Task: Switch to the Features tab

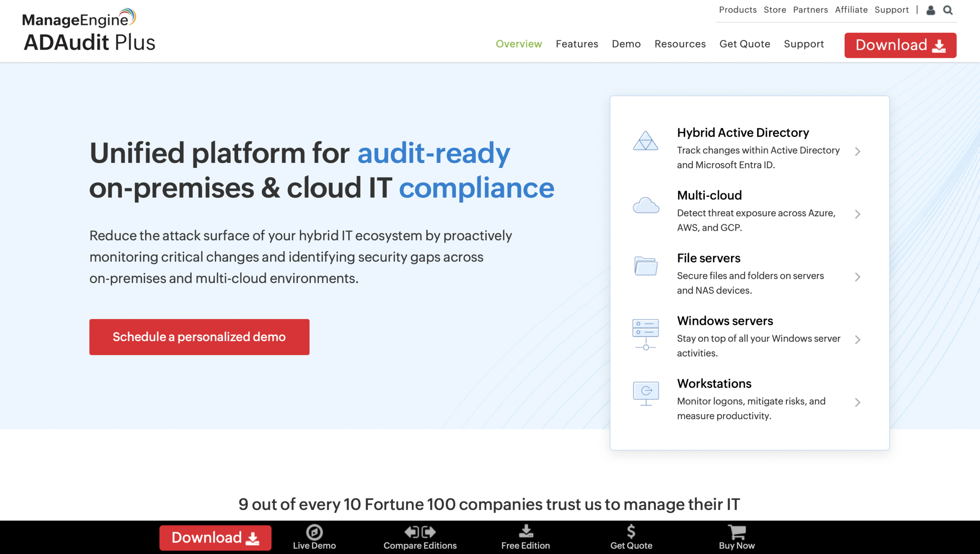Action: pyautogui.click(x=577, y=44)
